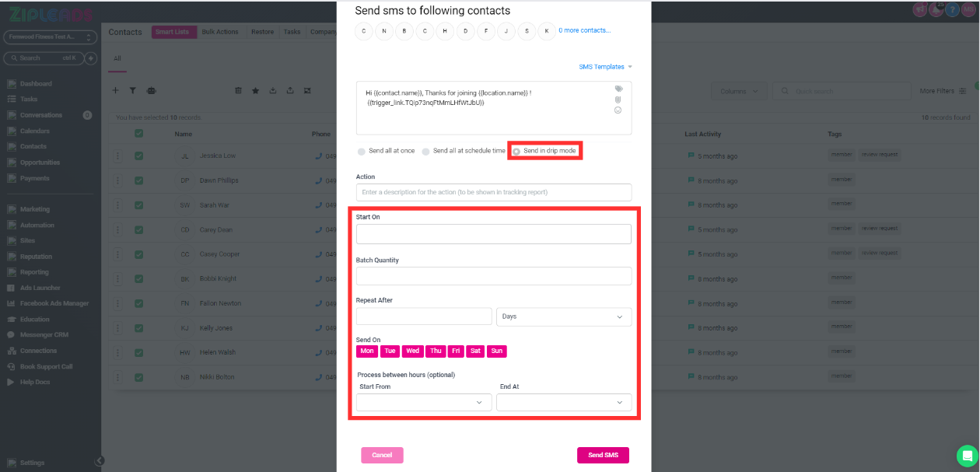
Task: Switch to the Bulk Actions tab
Action: pos(220,32)
